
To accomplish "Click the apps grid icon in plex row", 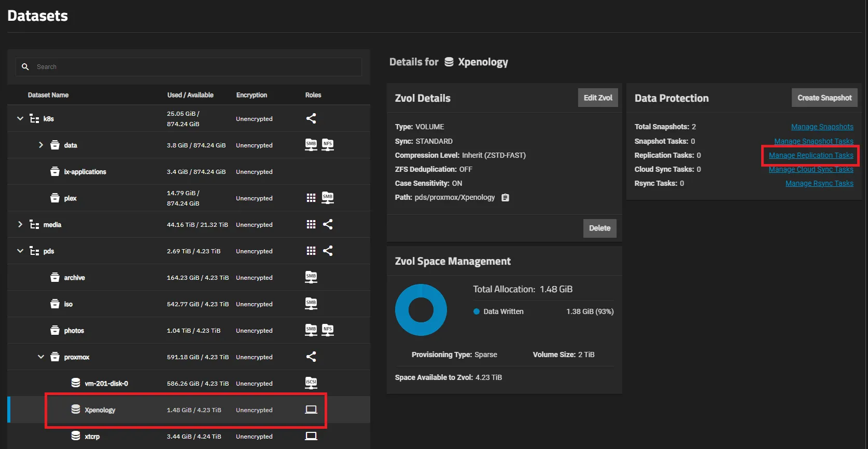I will click(311, 198).
